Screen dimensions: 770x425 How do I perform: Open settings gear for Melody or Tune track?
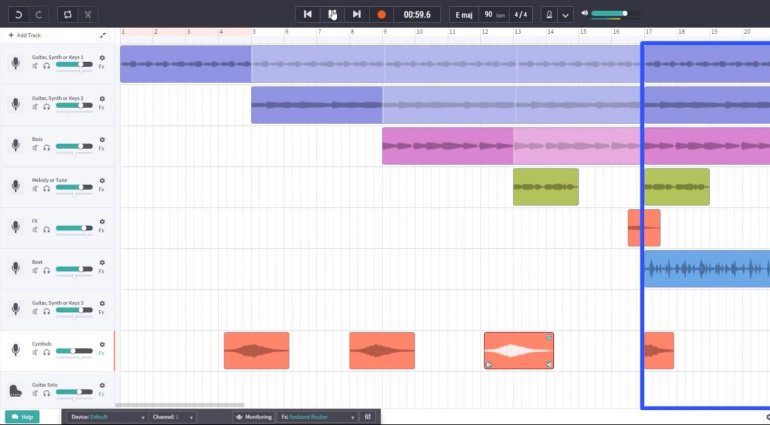(x=102, y=180)
